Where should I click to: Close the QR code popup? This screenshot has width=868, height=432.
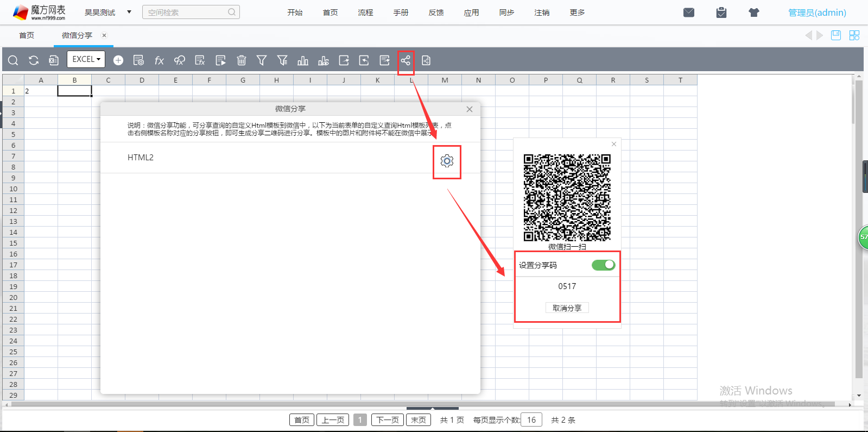[614, 144]
